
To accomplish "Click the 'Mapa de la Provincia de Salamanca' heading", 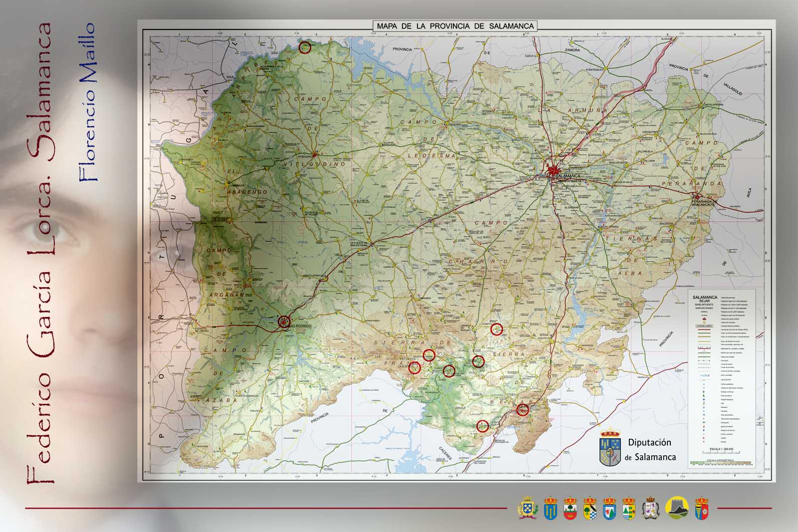I will coord(455,26).
